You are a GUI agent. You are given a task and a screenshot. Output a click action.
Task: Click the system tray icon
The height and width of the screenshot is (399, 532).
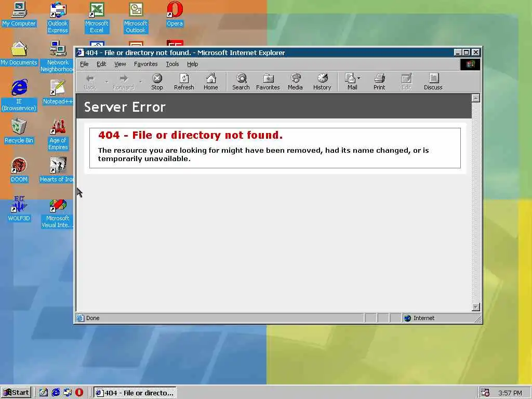(x=485, y=393)
